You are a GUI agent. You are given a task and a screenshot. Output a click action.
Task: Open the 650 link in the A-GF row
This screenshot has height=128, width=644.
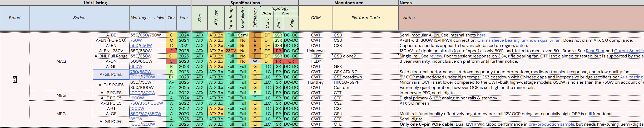pos(134,114)
